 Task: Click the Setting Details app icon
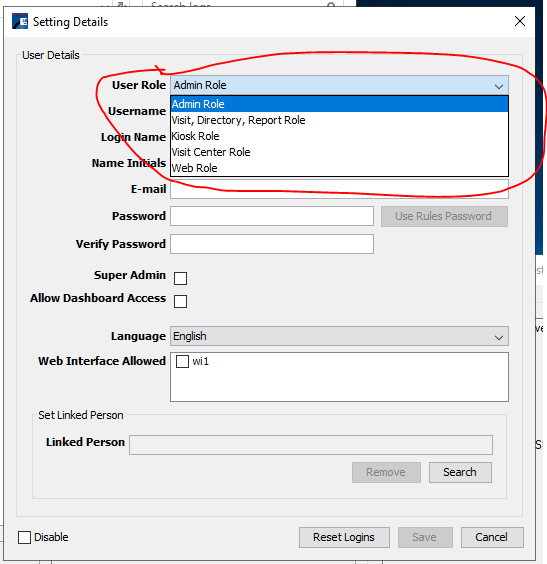(20, 21)
